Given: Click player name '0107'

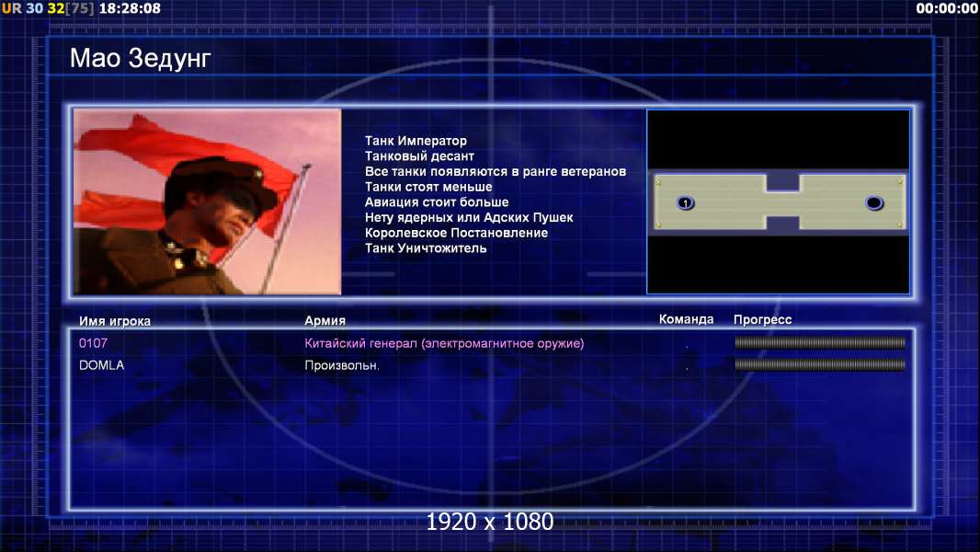Looking at the screenshot, I should [93, 342].
